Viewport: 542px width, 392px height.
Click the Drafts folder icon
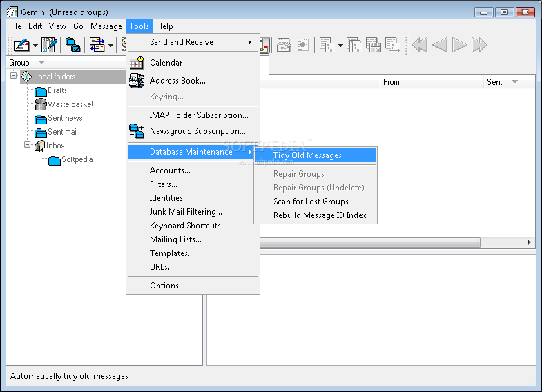pos(41,92)
